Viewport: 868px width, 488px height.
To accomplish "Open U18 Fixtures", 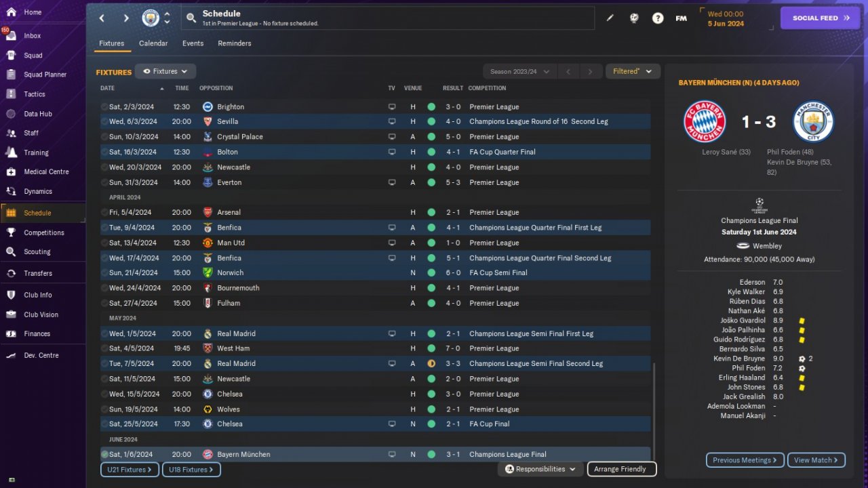I will pyautogui.click(x=191, y=469).
